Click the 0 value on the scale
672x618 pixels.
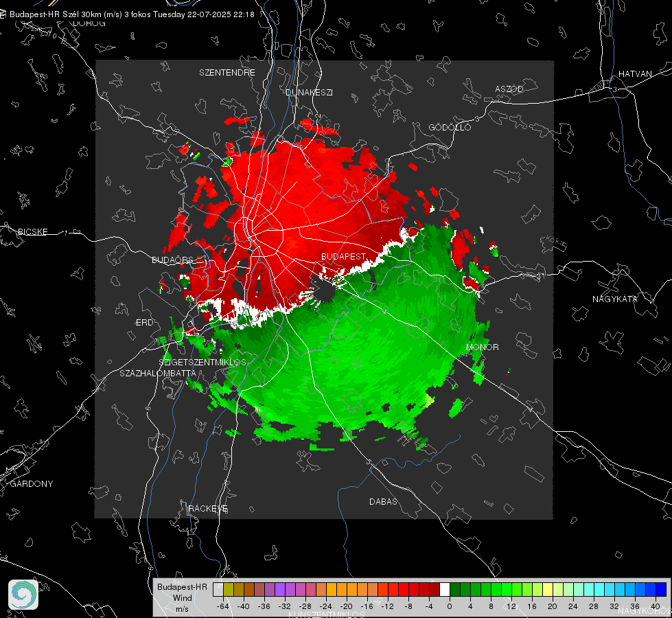pos(450,606)
